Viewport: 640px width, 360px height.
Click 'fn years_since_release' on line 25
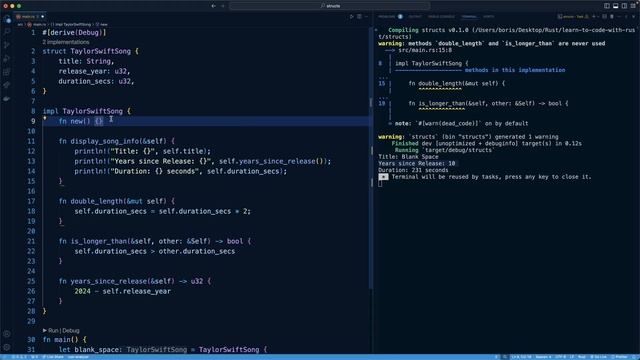tap(103, 281)
